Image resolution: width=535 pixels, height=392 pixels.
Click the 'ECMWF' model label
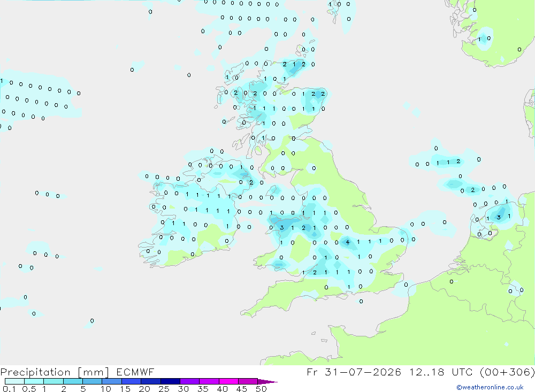[135, 372]
